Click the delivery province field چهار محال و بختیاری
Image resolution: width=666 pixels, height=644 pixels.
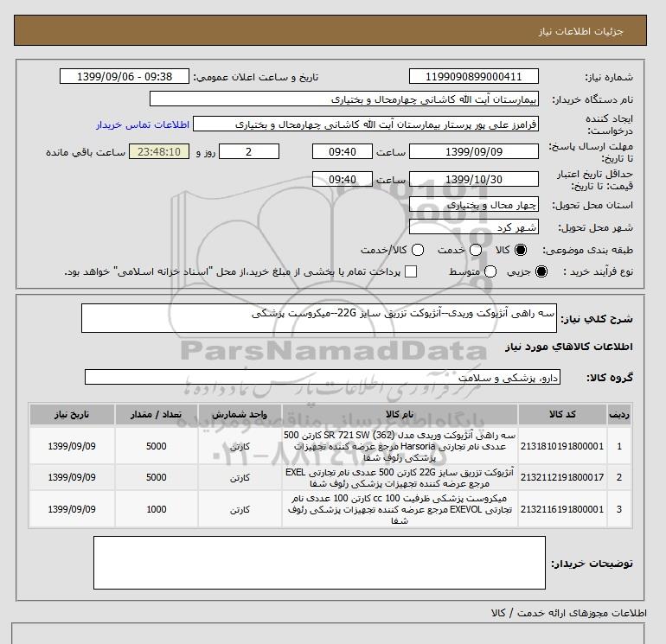474,205
